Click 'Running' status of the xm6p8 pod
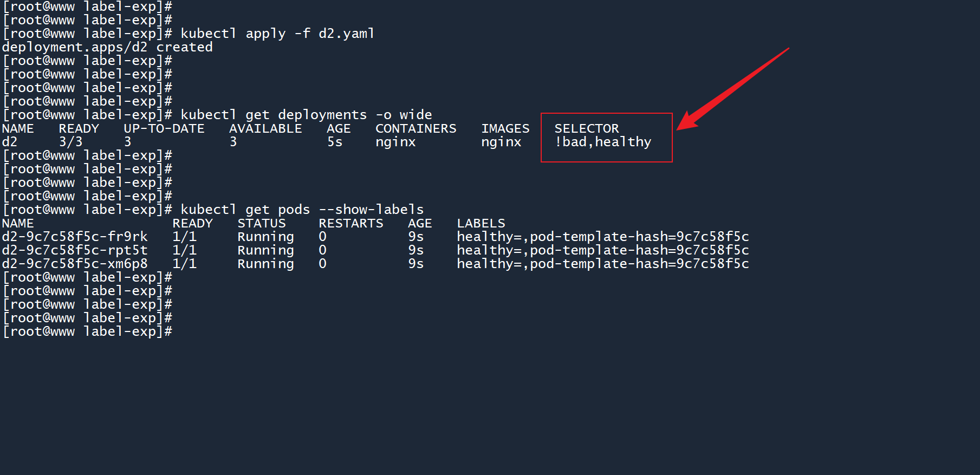This screenshot has width=980, height=475. point(265,264)
